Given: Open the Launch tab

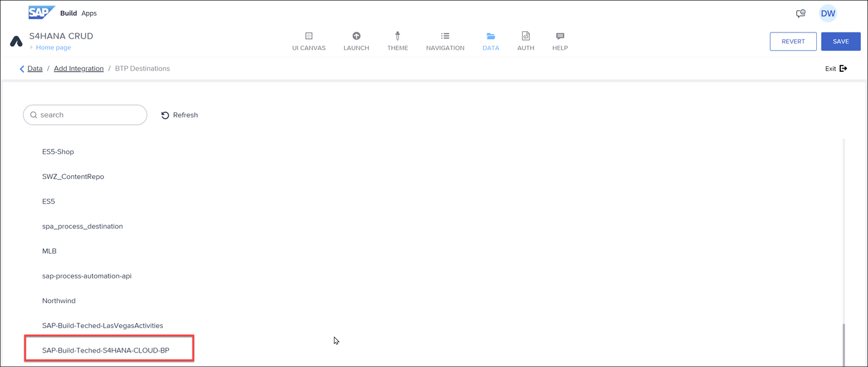Looking at the screenshot, I should [x=356, y=42].
